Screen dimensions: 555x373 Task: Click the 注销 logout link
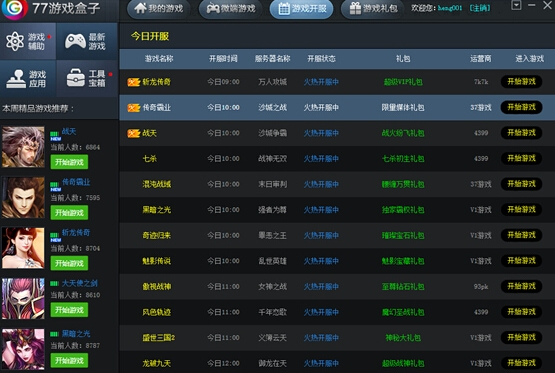point(480,8)
